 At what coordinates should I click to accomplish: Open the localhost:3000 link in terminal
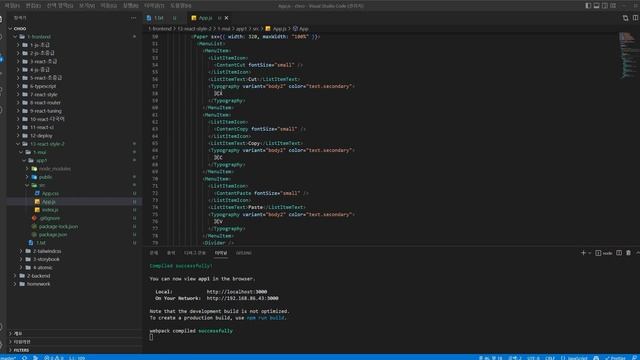(237, 292)
